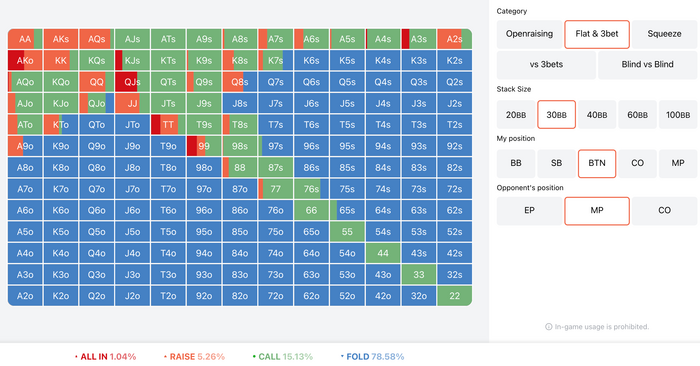Click the info icon beside in-game usage notice
700x366 pixels.
548,327
